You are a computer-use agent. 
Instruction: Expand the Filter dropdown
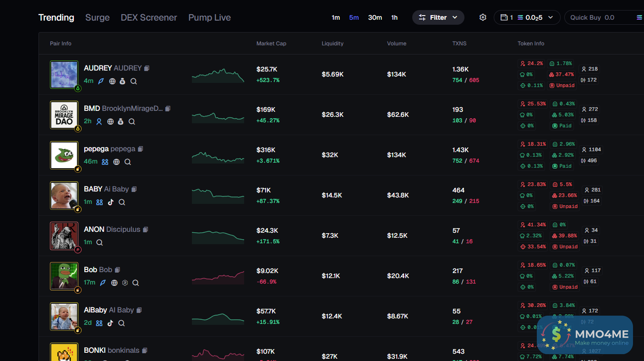[438, 17]
